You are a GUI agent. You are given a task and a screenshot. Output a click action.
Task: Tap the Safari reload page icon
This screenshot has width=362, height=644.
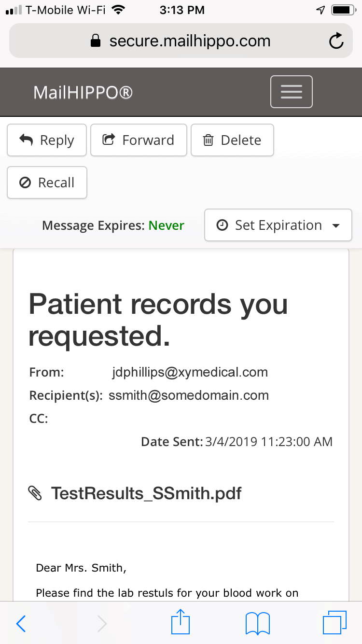coord(336,41)
